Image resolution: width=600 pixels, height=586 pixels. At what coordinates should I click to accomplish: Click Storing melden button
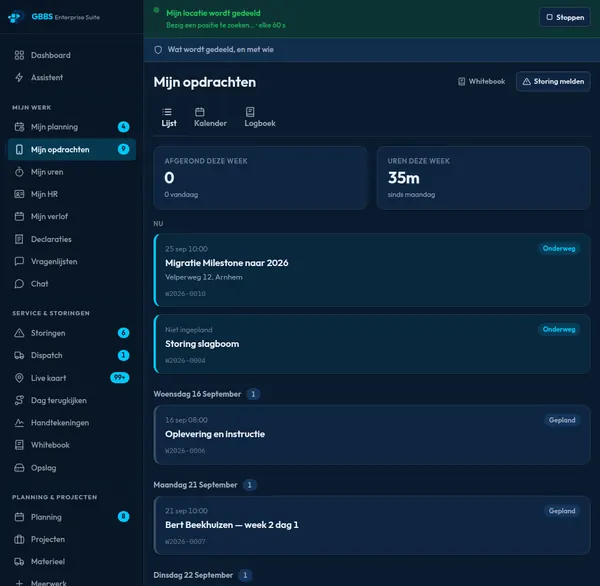click(x=553, y=81)
